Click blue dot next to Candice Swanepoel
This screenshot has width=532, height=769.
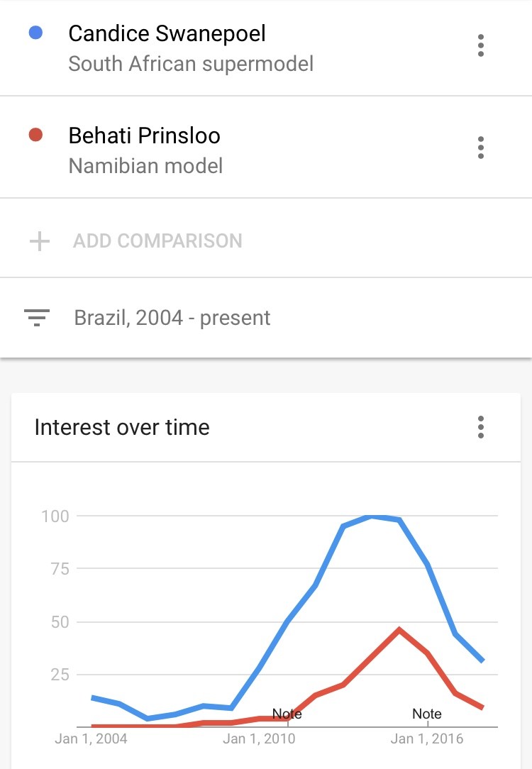click(x=35, y=33)
